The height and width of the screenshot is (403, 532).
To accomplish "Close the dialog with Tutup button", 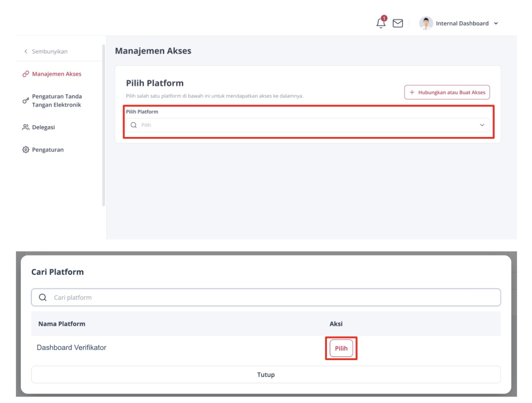I will [x=266, y=375].
